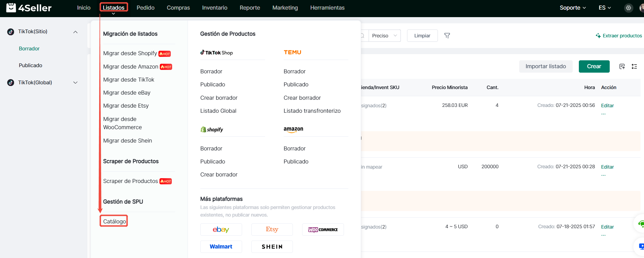The width and height of the screenshot is (644, 258).
Task: Open the Marketing menu
Action: pyautogui.click(x=285, y=8)
